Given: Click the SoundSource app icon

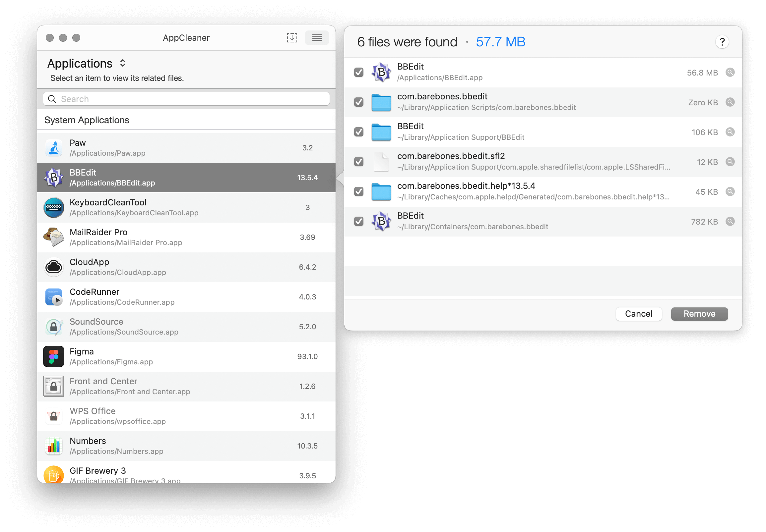Looking at the screenshot, I should 54,326.
